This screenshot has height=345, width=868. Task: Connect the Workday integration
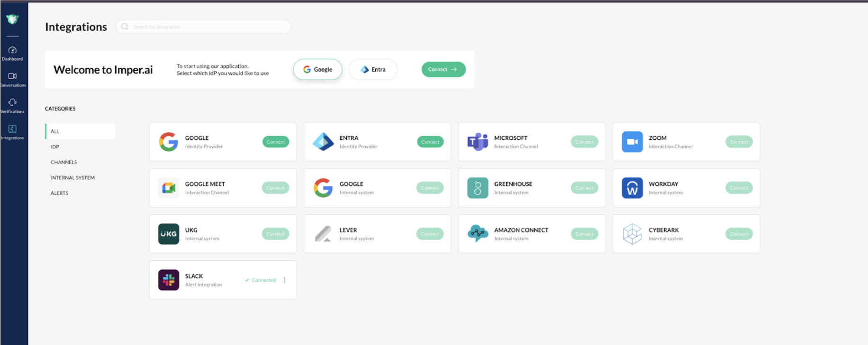[739, 188]
